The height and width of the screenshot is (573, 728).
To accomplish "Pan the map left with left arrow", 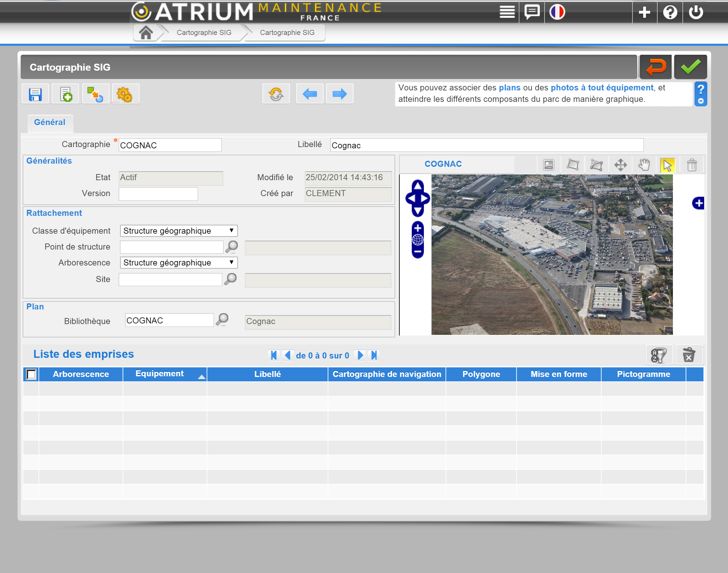I will [411, 199].
